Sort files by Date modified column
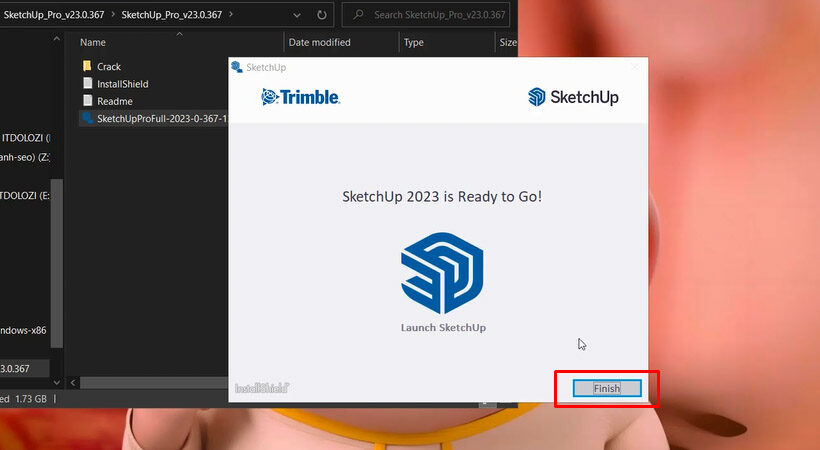 [319, 43]
